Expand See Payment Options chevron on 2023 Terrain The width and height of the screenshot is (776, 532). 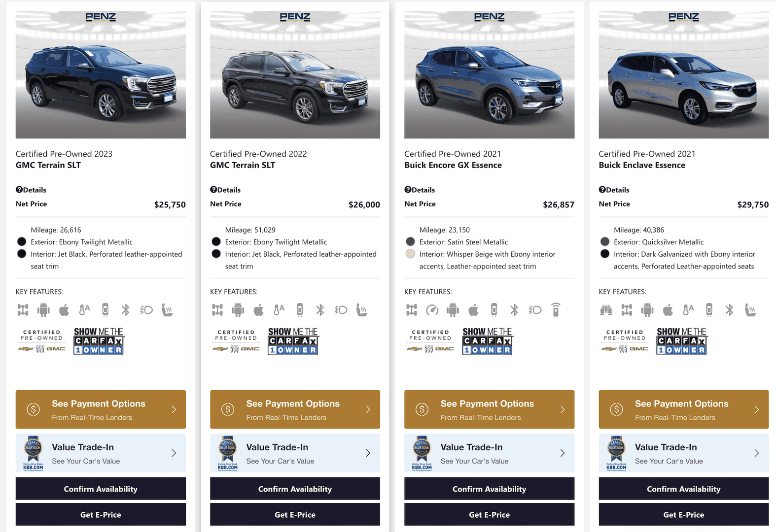[174, 409]
